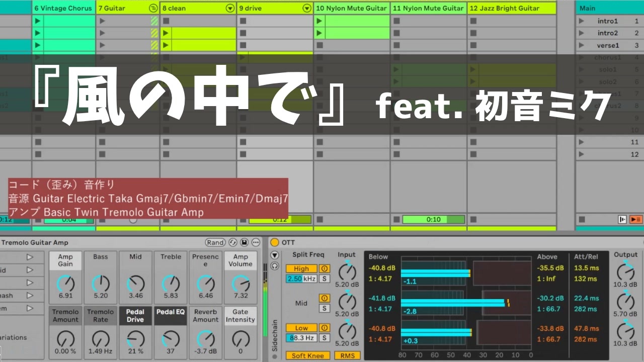Click hot-swap arrows icon in Guitar Amp header

click(x=233, y=242)
